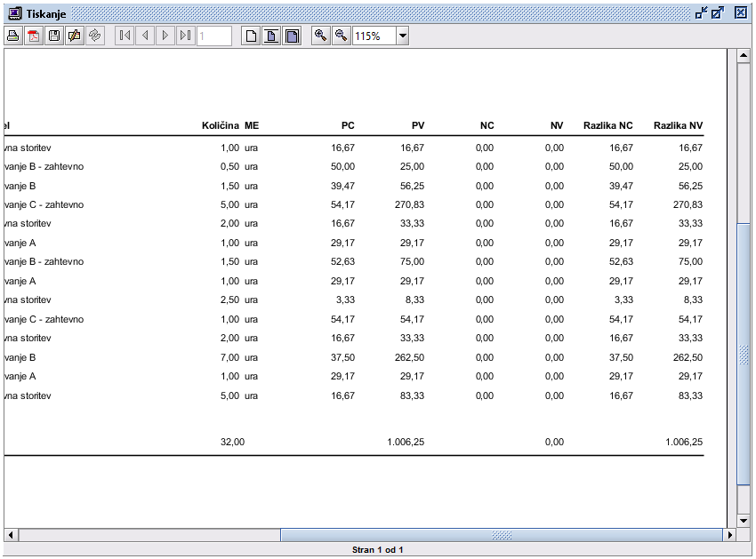Click the vertical scrollbar down arrow

pos(744,520)
